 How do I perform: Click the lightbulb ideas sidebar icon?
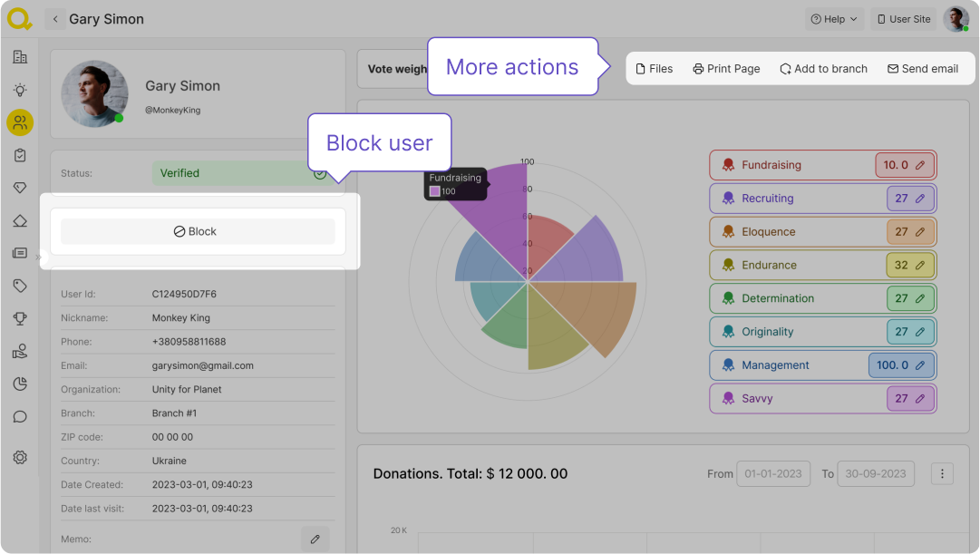[20, 90]
